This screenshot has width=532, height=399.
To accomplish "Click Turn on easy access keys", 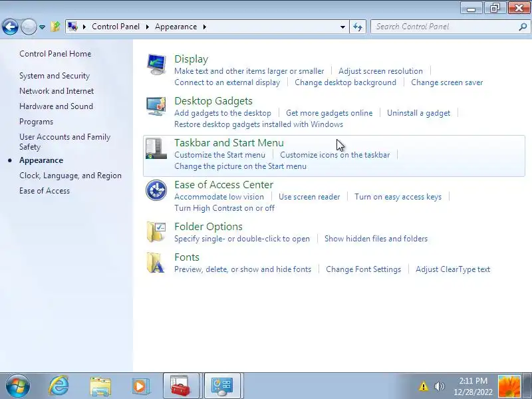I will 398,197.
